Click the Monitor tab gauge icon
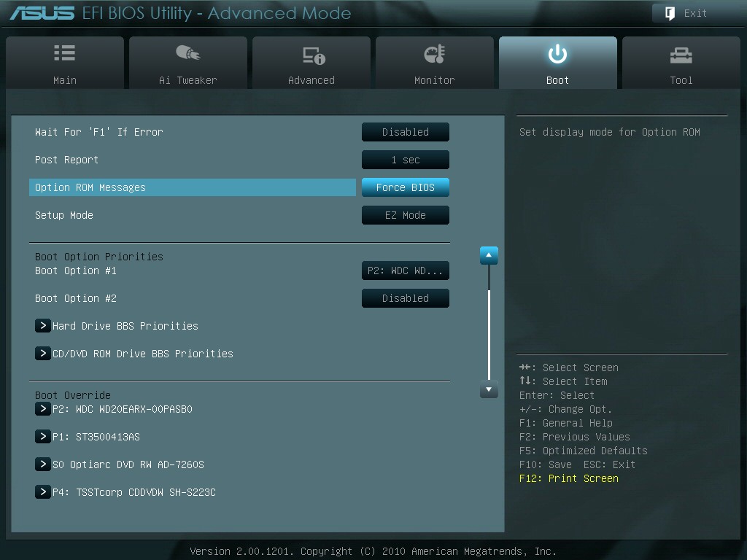This screenshot has width=747, height=560. (435, 54)
